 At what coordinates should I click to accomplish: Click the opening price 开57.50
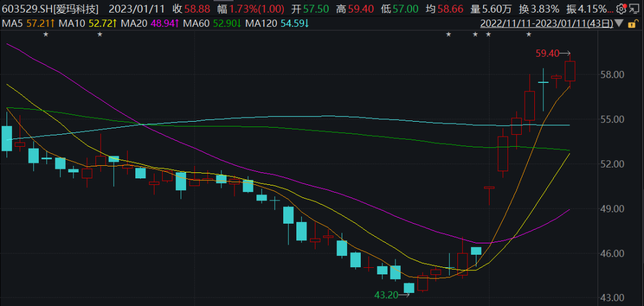coord(311,8)
